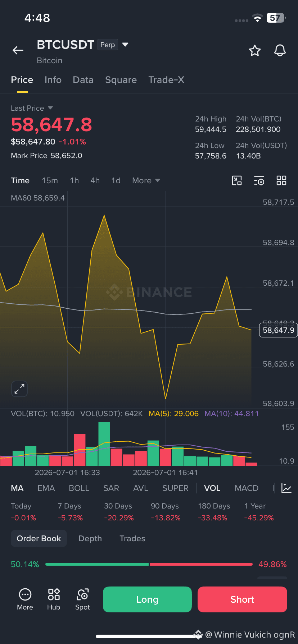Expand the BTCUSDT pair selector arrow

tap(125, 45)
